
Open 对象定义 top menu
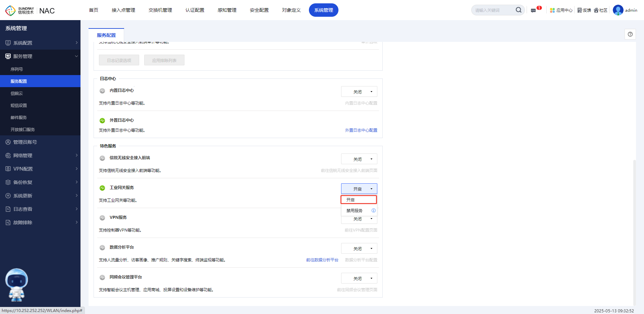click(x=291, y=10)
